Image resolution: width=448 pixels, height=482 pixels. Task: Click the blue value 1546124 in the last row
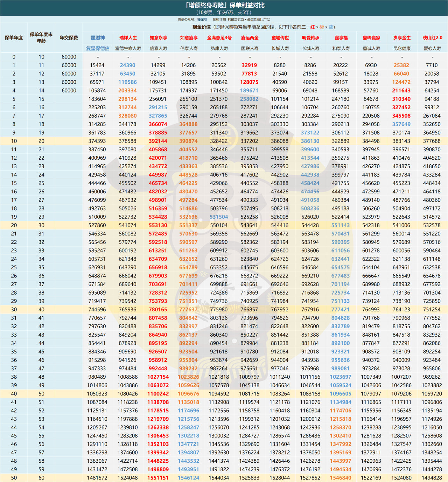188,478
